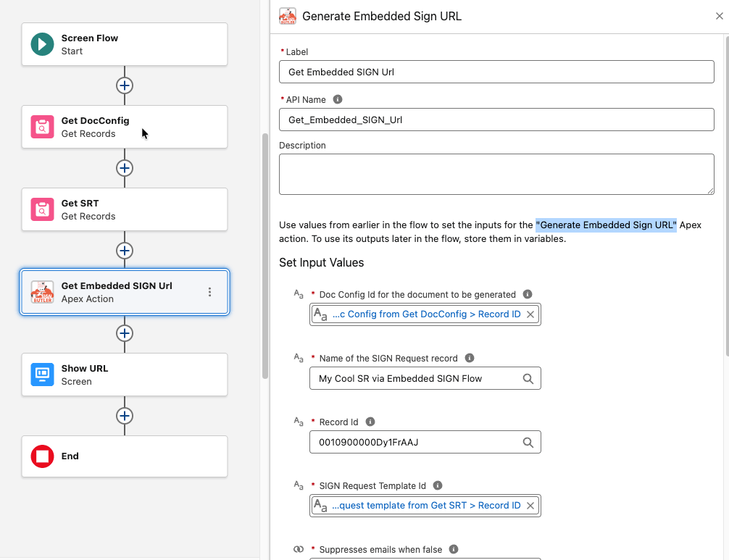Select the Show URL screen node

[125, 375]
